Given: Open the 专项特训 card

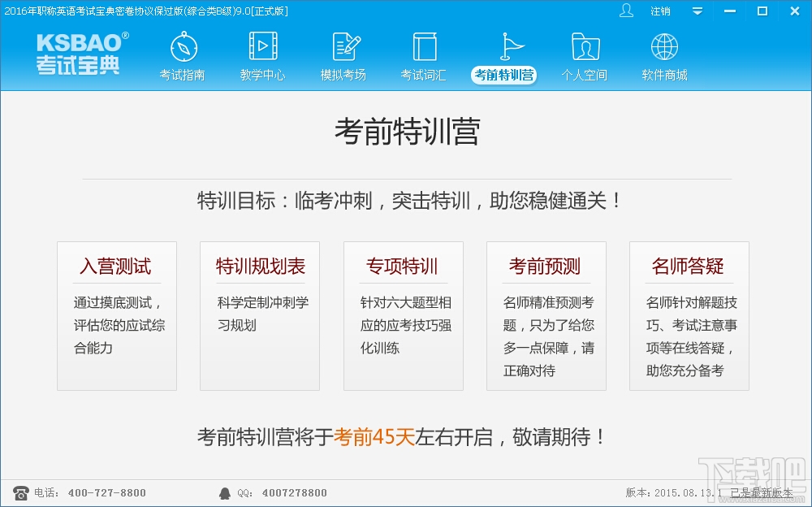Looking at the screenshot, I should coord(403,316).
